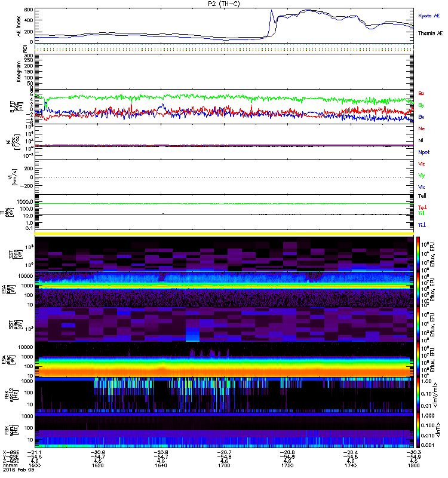Click the "FBK scm1 [Hz]" axis title
Screen dimensions: 448x478
point(11,430)
